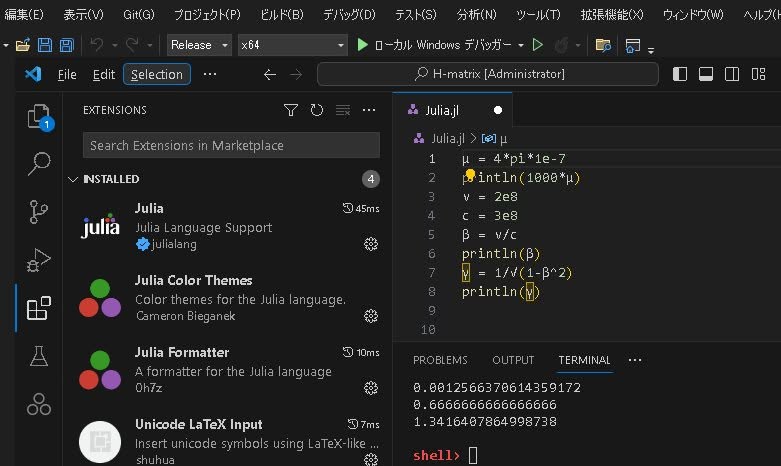
Task: Click the filter extensions funnel icon
Action: coord(291,110)
